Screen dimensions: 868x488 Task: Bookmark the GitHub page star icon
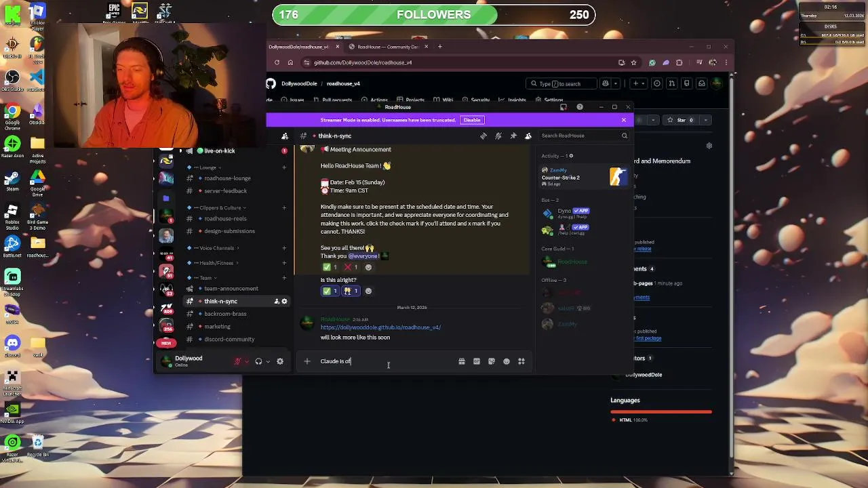pyautogui.click(x=634, y=62)
